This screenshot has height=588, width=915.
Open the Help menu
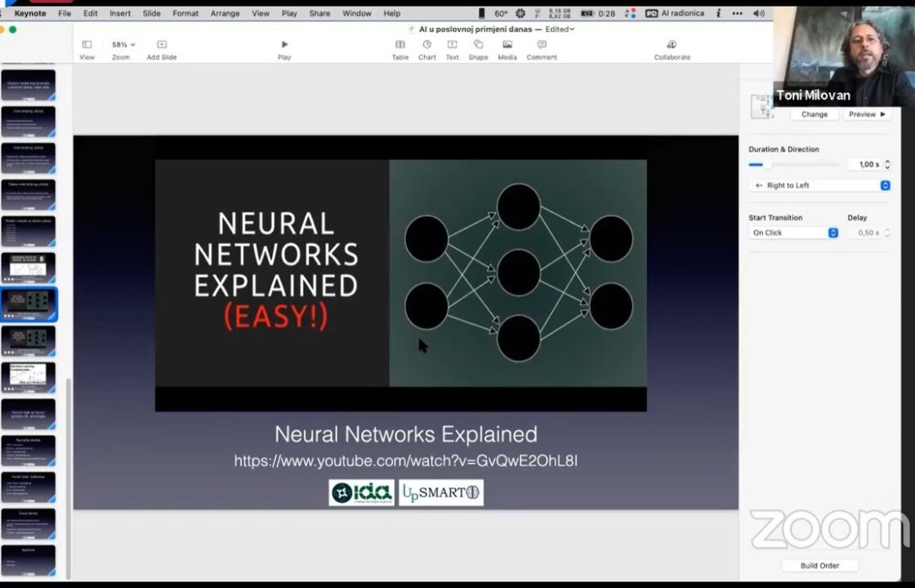(x=392, y=13)
